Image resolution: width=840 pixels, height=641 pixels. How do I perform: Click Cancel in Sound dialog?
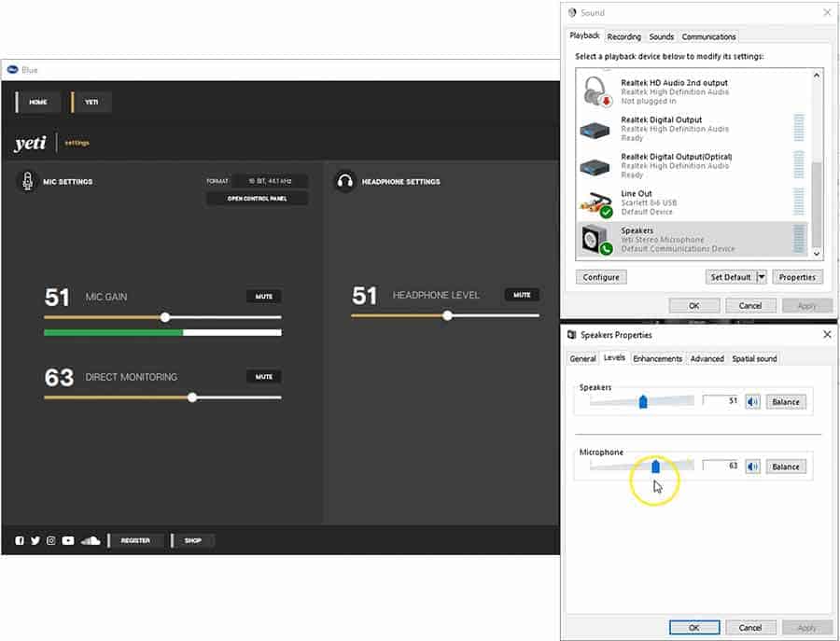coord(750,305)
